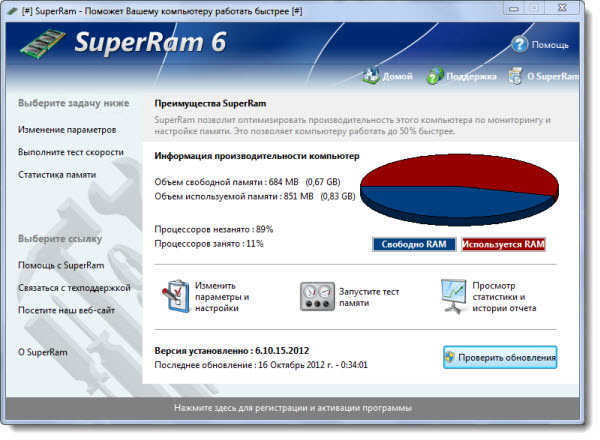600x440 pixels.
Task: Click Версия установленно : 6.10.15.2012 text
Action: click(x=232, y=351)
